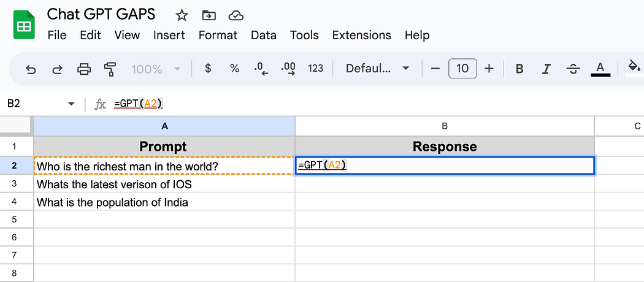This screenshot has width=644, height=282.
Task: Open the text color picker
Action: [600, 69]
